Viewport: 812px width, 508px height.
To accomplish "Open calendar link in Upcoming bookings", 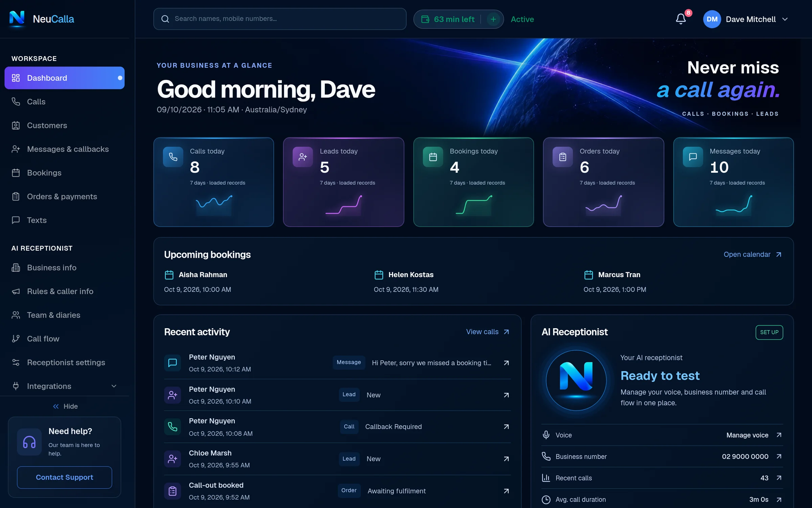I will (x=753, y=254).
